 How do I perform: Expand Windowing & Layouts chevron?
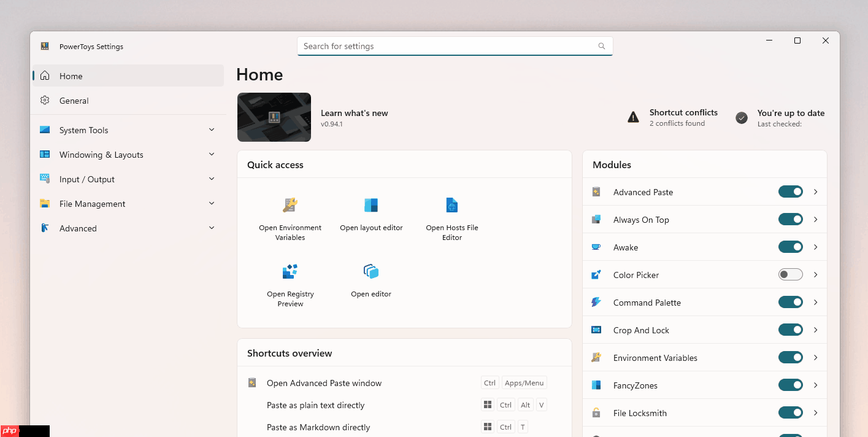(212, 154)
